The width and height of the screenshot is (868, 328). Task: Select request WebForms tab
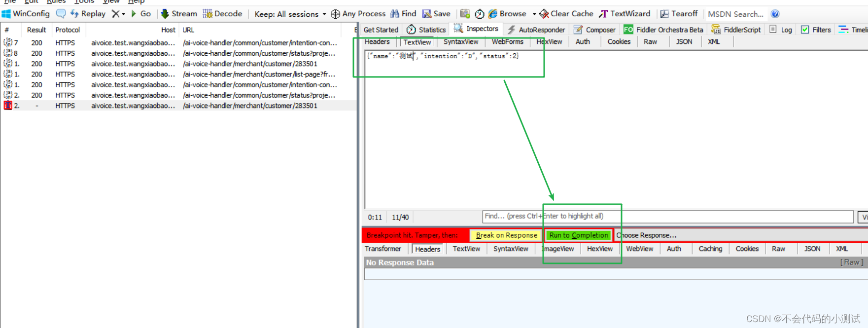click(x=507, y=41)
